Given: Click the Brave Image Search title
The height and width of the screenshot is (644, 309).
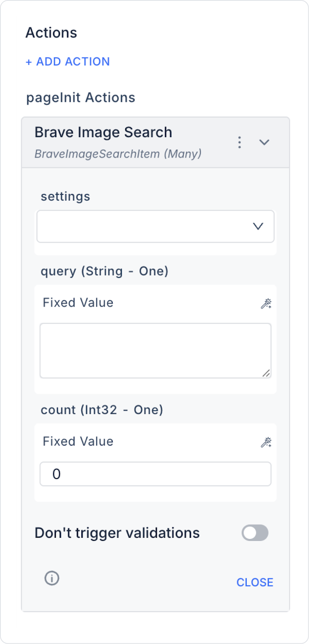Looking at the screenshot, I should pyautogui.click(x=103, y=132).
